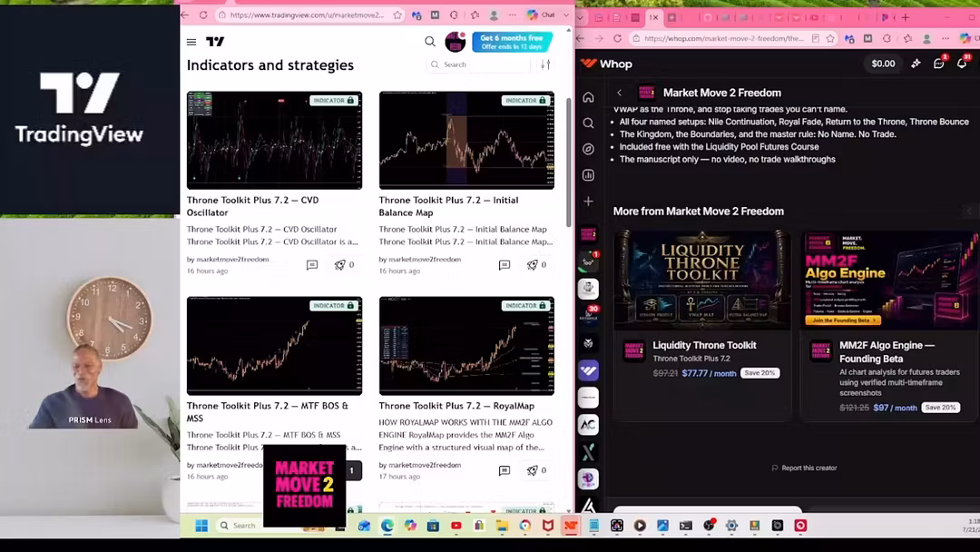Image resolution: width=980 pixels, height=552 pixels.
Task: Click the Whop notifications bell icon
Action: click(962, 64)
